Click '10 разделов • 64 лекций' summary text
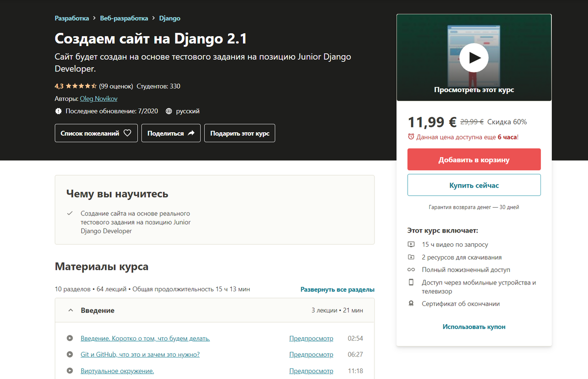The width and height of the screenshot is (588, 379). [x=91, y=289]
